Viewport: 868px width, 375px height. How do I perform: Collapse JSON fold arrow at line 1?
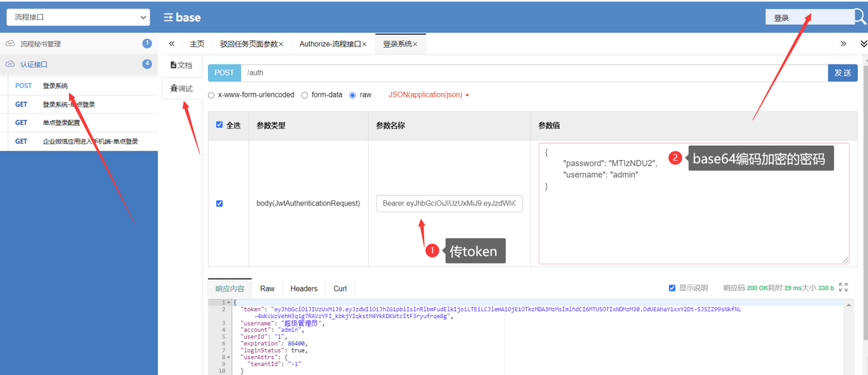coord(229,303)
